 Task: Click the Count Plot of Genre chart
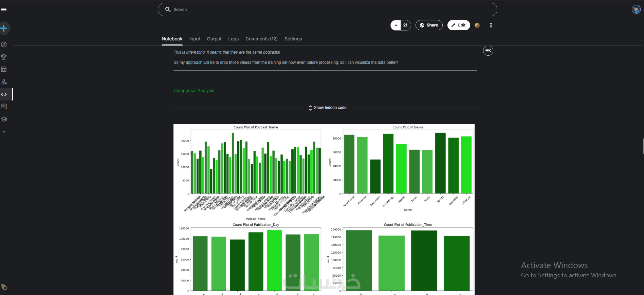point(401,169)
